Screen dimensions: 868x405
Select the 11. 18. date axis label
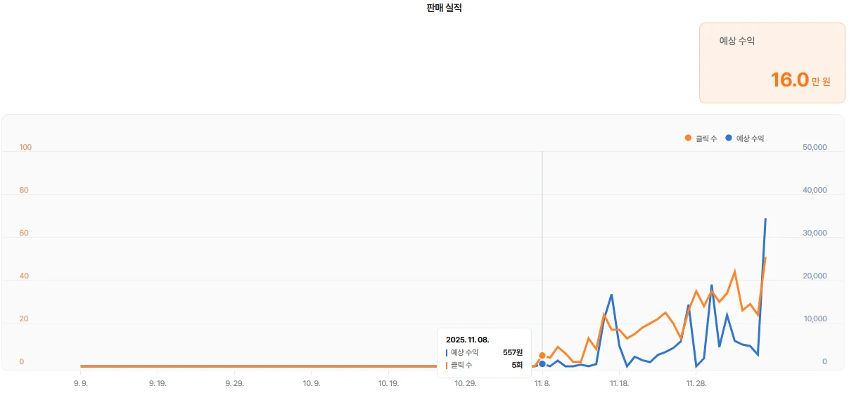tap(619, 384)
